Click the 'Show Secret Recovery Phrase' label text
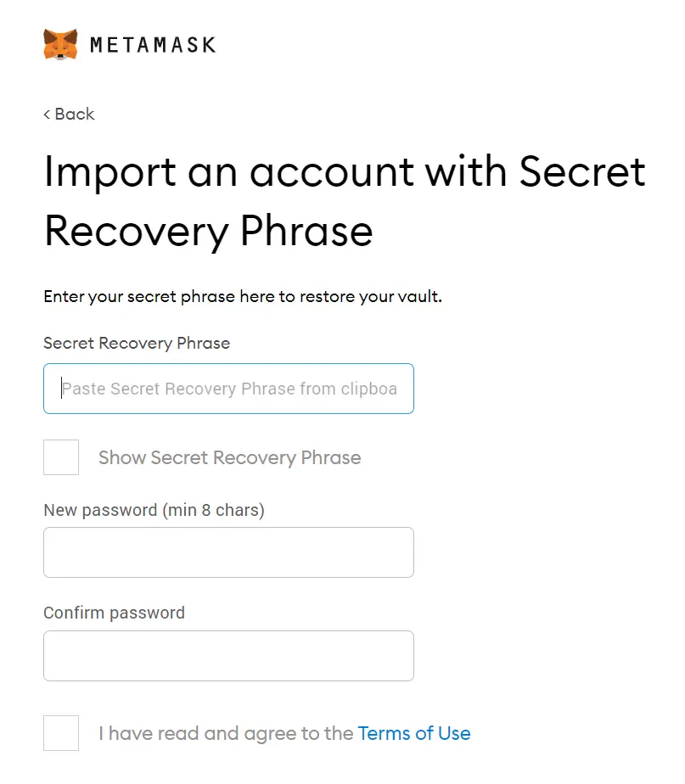The width and height of the screenshot is (685, 784). click(230, 457)
